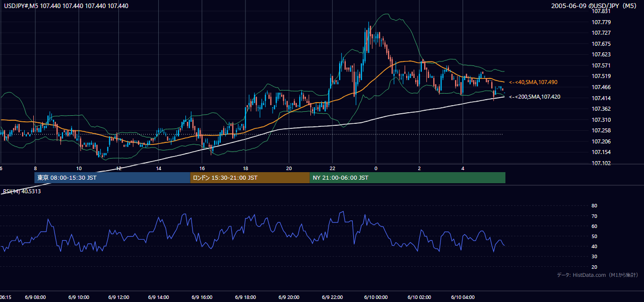Click price axis label 107.102

coord(601,163)
